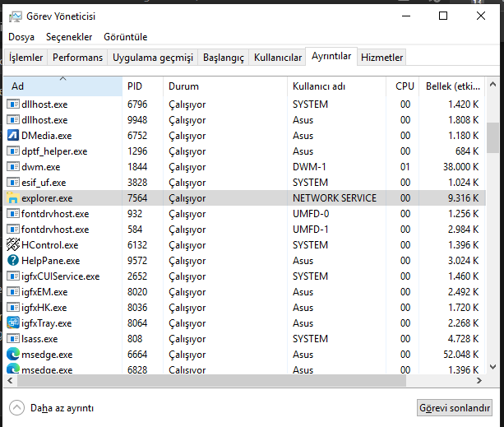The height and width of the screenshot is (427, 504).
Task: Switch to the Performans tab
Action: [x=77, y=58]
